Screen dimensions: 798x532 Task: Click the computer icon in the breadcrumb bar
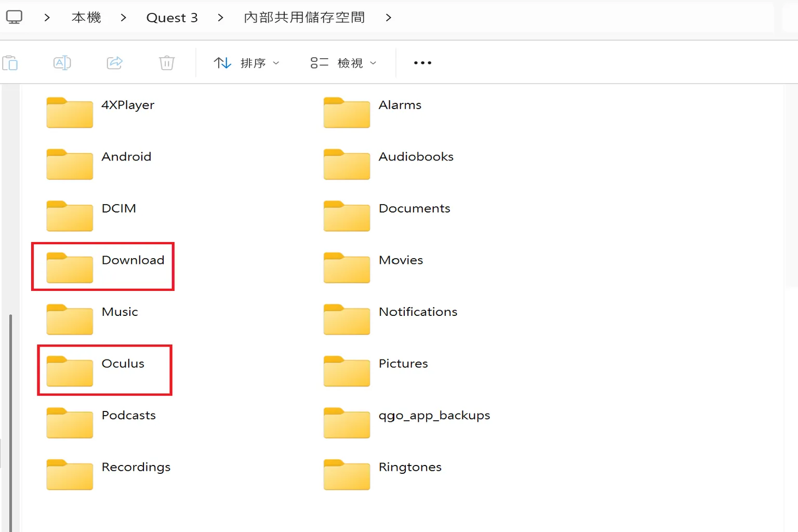14,16
